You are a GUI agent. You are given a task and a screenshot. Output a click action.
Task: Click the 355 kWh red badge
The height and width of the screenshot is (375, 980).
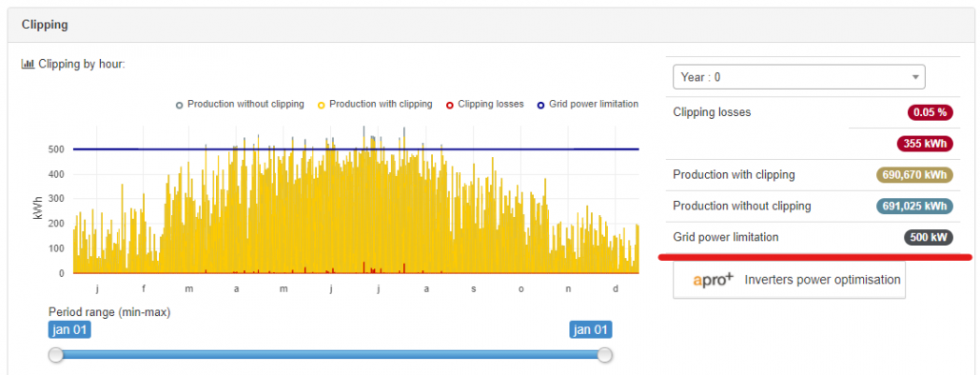coord(925,144)
